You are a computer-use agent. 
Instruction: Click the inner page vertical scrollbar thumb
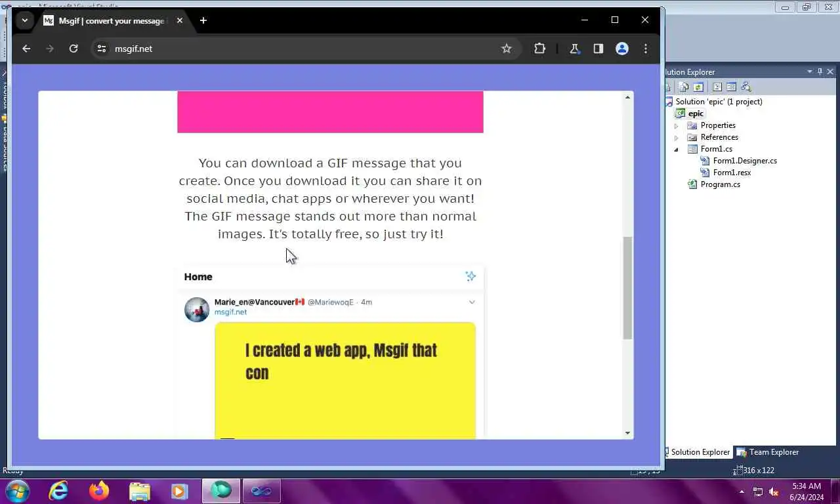click(x=627, y=288)
